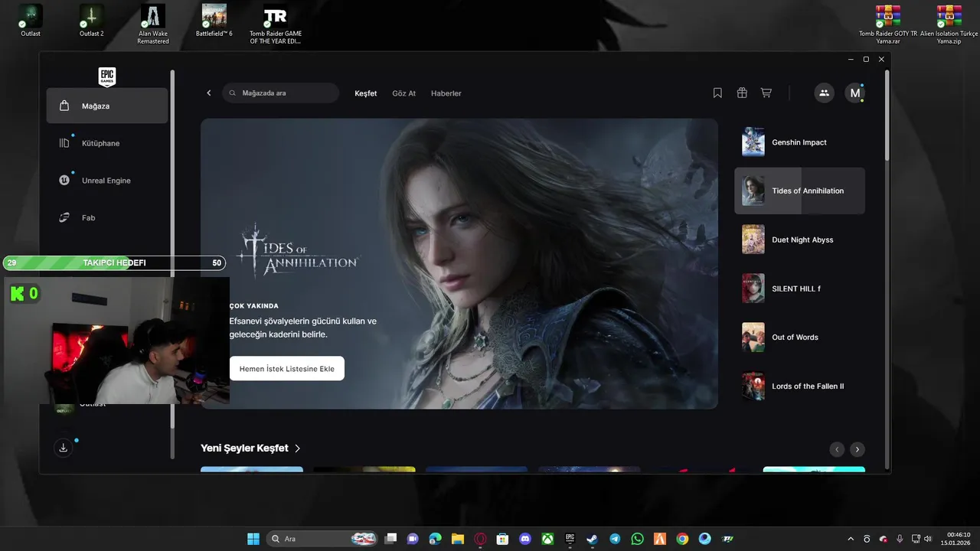980x551 pixels.
Task: Select Duet Night Abyss in featured list
Action: pos(799,240)
